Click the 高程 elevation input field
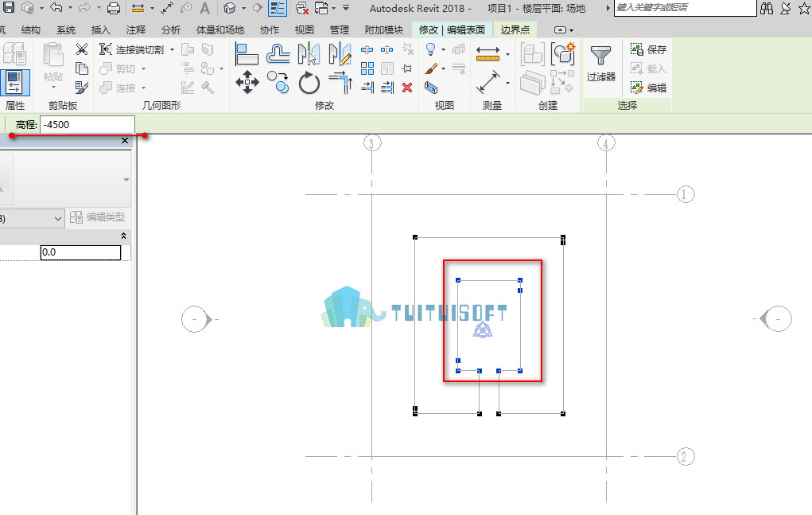The image size is (812, 515). [87, 124]
